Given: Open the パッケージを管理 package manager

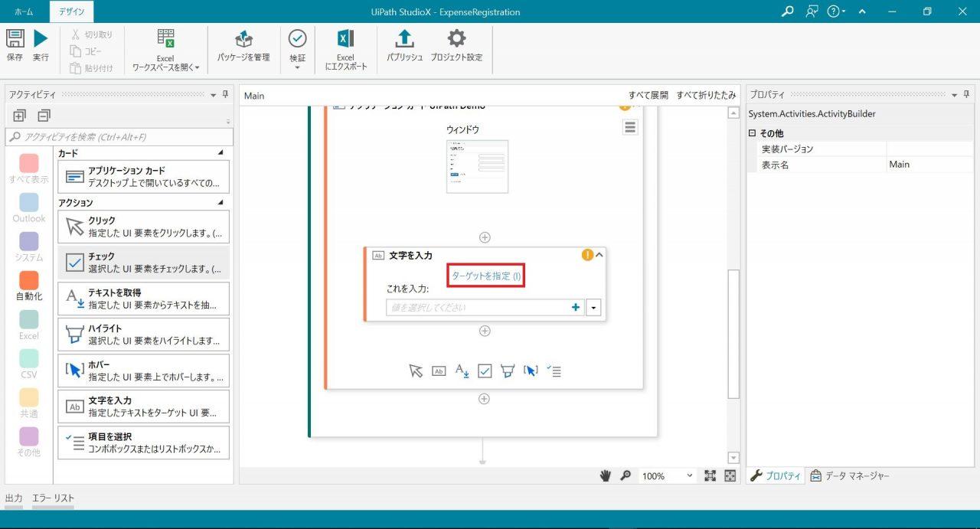Looking at the screenshot, I should point(243,44).
